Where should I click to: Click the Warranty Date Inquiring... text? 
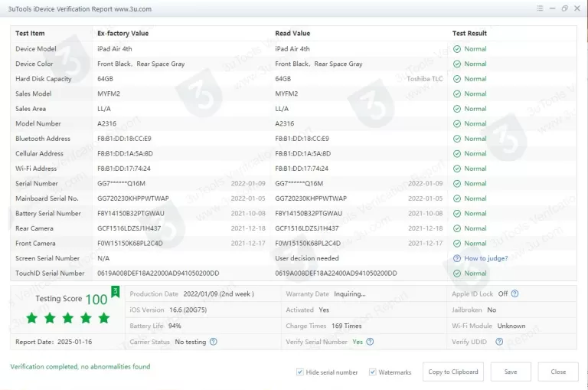point(349,294)
